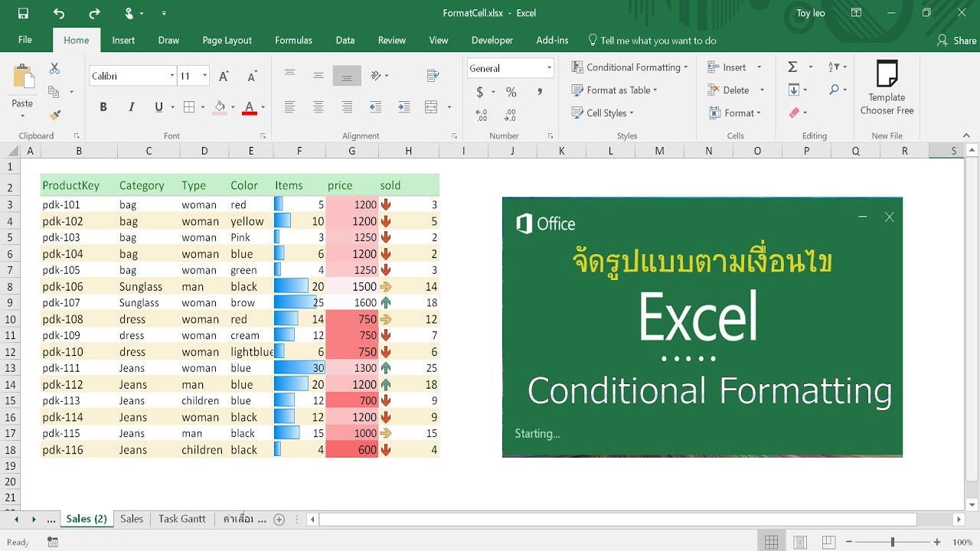Set Top Align
The height and width of the screenshot is (551, 980).
[289, 75]
